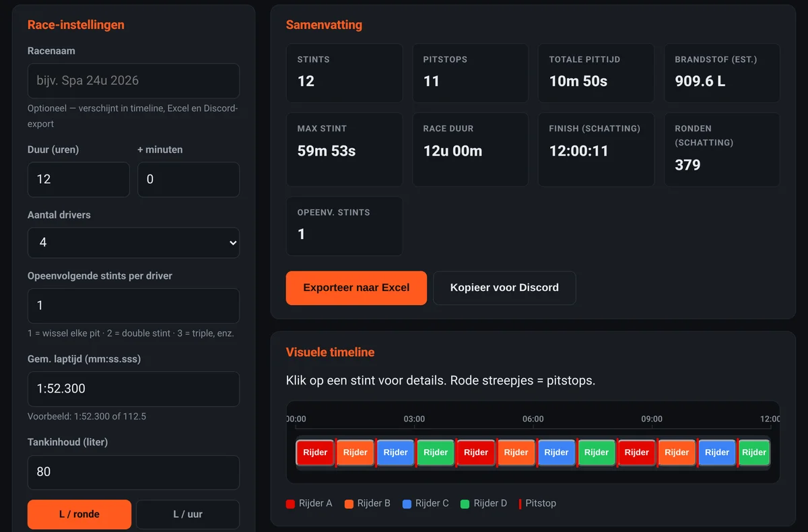Click the RACE DUUR value 12u 00m
The height and width of the screenshot is (532, 808).
coord(452,151)
